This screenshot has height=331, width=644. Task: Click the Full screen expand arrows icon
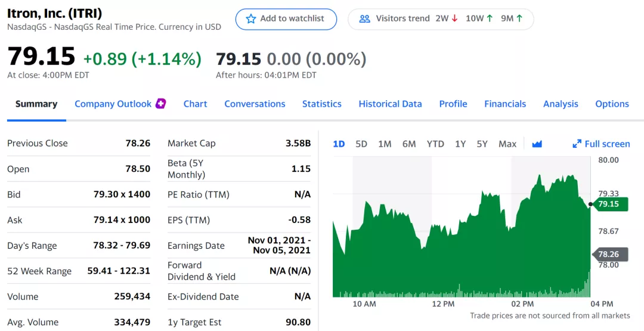[x=577, y=144]
